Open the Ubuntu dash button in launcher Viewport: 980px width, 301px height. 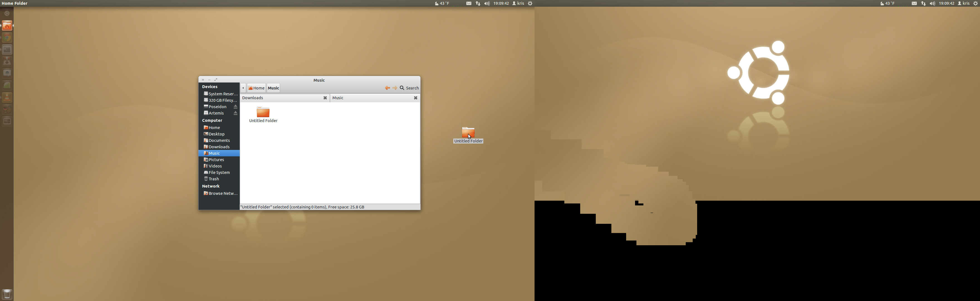coord(7,14)
